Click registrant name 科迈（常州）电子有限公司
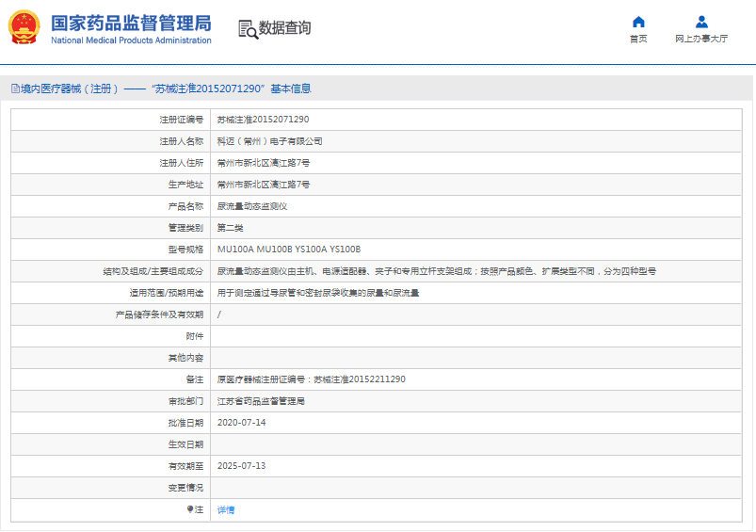 [269, 141]
